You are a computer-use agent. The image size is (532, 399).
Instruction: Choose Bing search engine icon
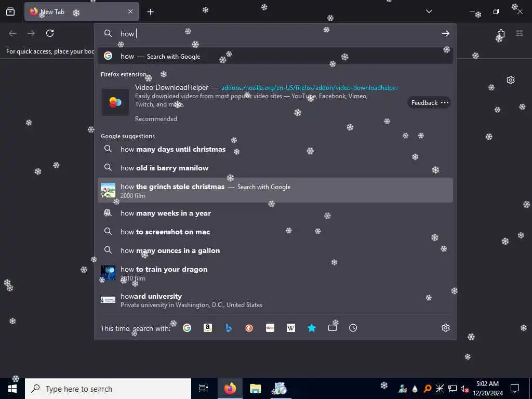[x=229, y=328]
